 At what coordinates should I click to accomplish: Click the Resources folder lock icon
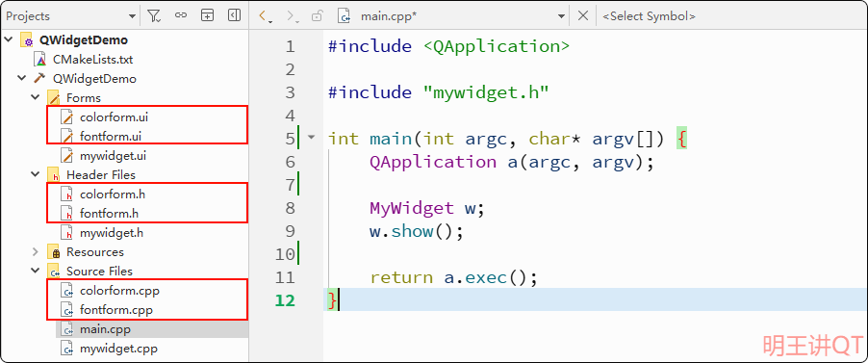pos(54,252)
